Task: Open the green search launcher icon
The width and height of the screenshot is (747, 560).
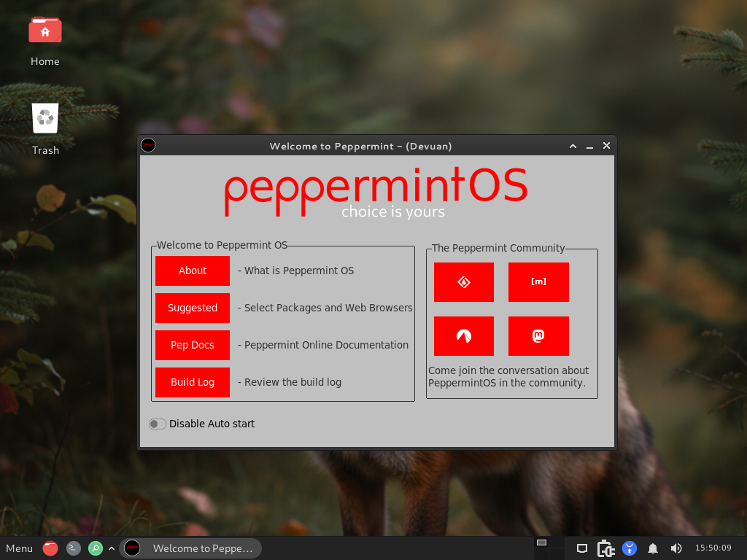Action: [x=96, y=548]
